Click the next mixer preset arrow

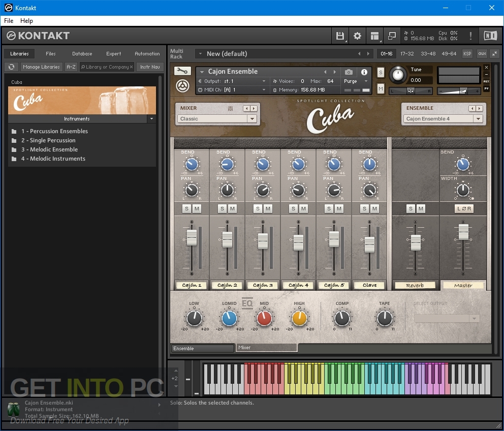pyautogui.click(x=254, y=108)
